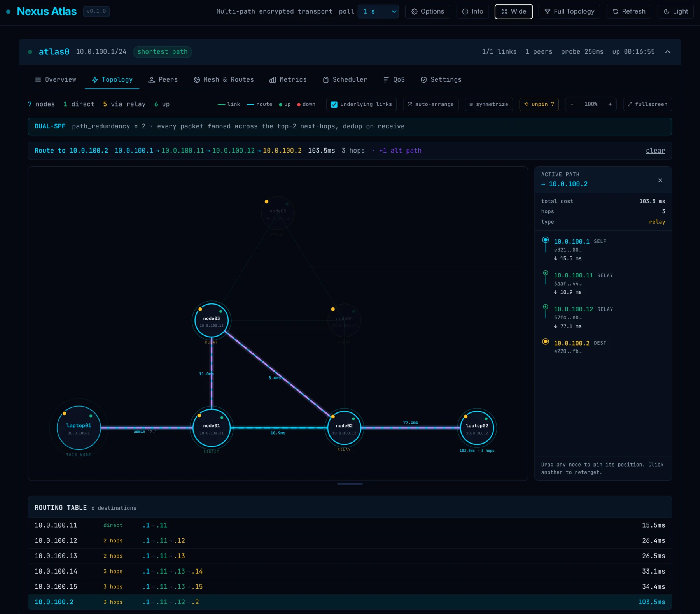700x614 pixels.
Task: Open the poll interval dropdown
Action: pyautogui.click(x=378, y=12)
